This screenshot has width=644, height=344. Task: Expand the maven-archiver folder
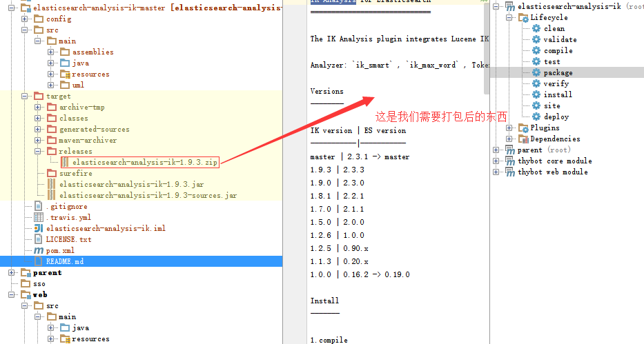38,140
